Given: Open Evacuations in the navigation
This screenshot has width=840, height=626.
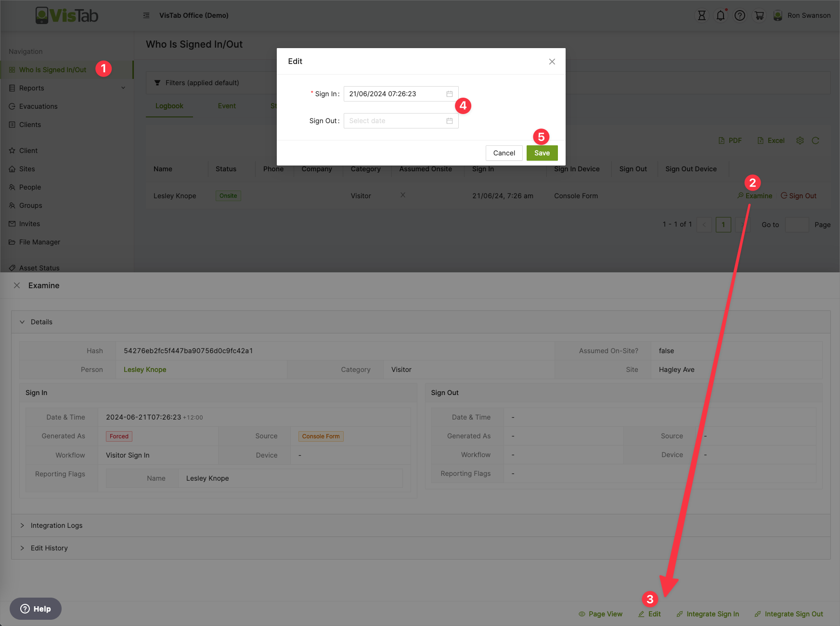Looking at the screenshot, I should [38, 106].
